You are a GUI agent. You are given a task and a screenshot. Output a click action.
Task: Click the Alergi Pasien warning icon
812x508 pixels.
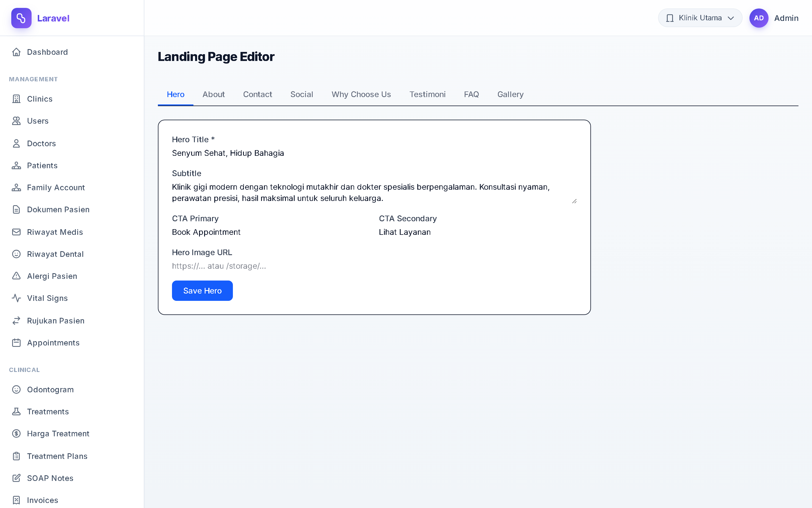[x=16, y=276]
